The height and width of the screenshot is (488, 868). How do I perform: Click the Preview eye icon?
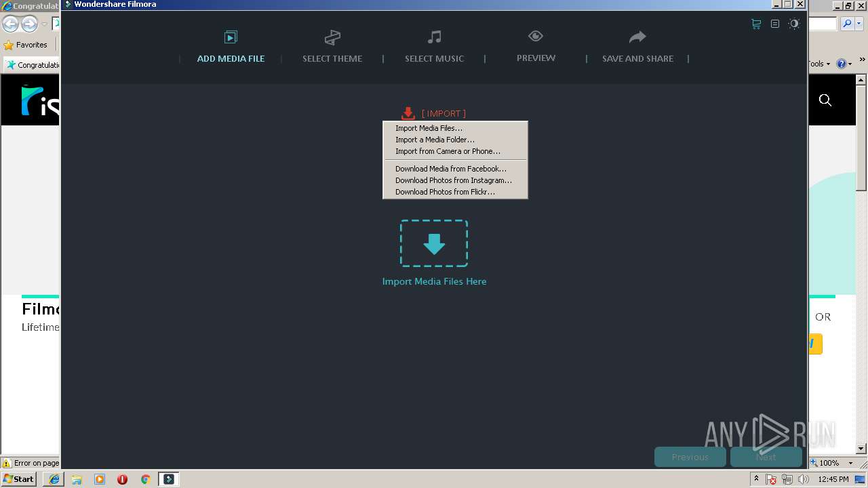click(536, 36)
